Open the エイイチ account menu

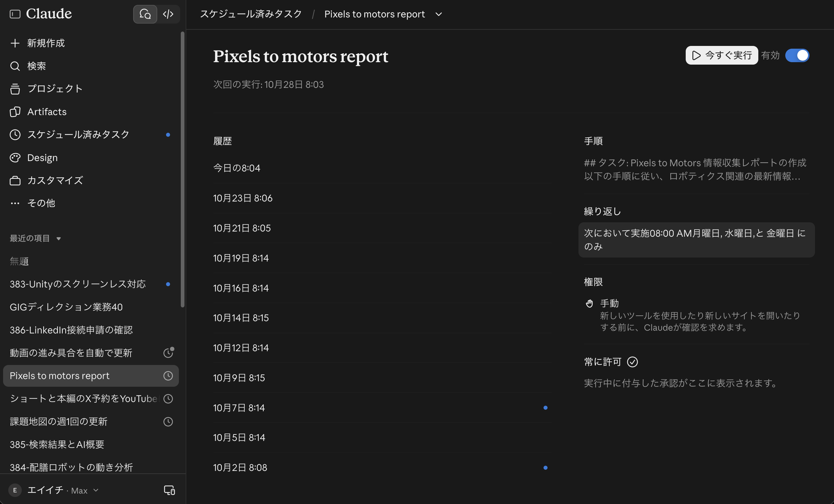click(x=54, y=490)
